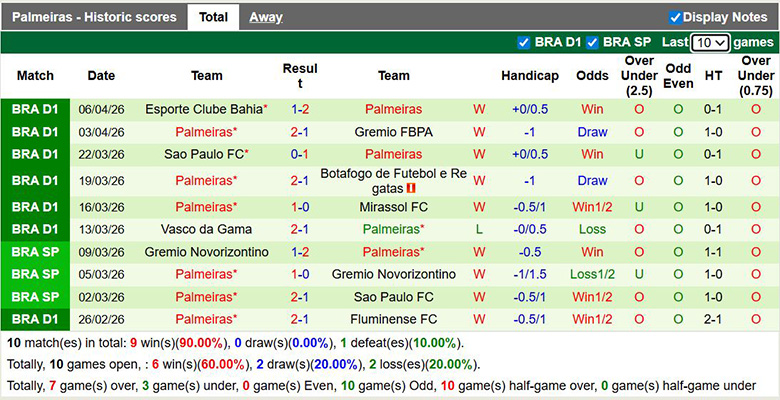Open the Esporte Clube Bahia team link
Image resolution: width=780 pixels, height=400 pixels.
click(204, 109)
